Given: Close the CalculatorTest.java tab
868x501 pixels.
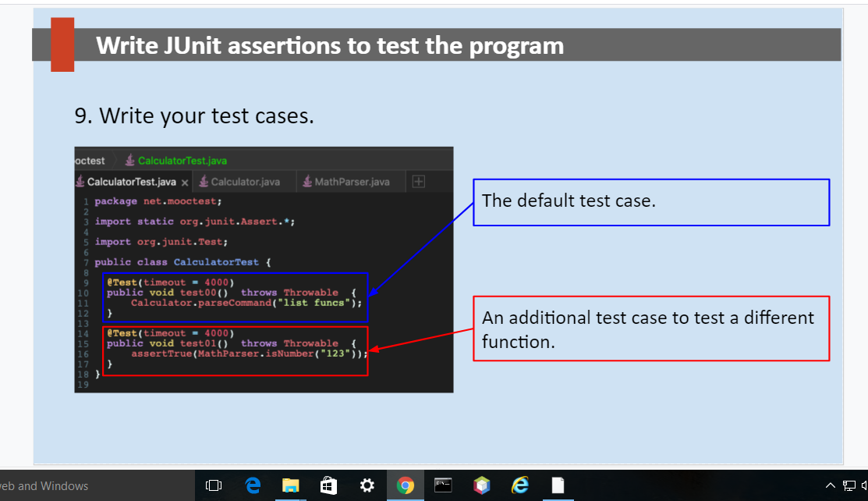Looking at the screenshot, I should point(185,181).
